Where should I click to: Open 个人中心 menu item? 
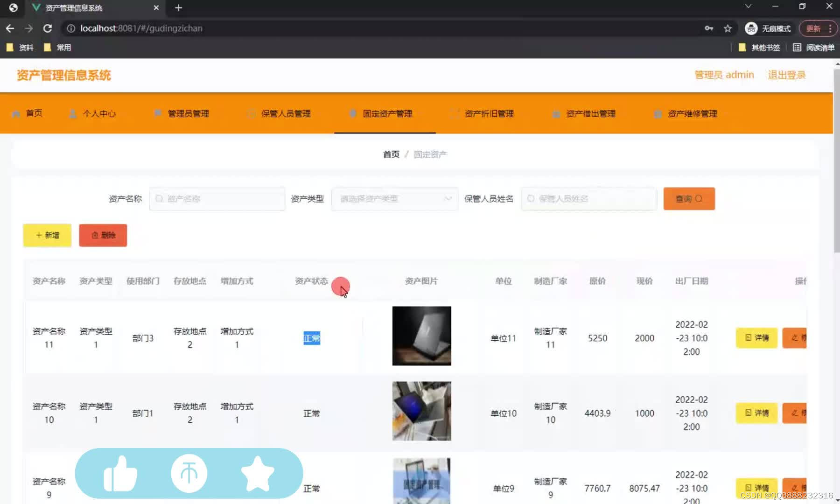pyautogui.click(x=93, y=113)
